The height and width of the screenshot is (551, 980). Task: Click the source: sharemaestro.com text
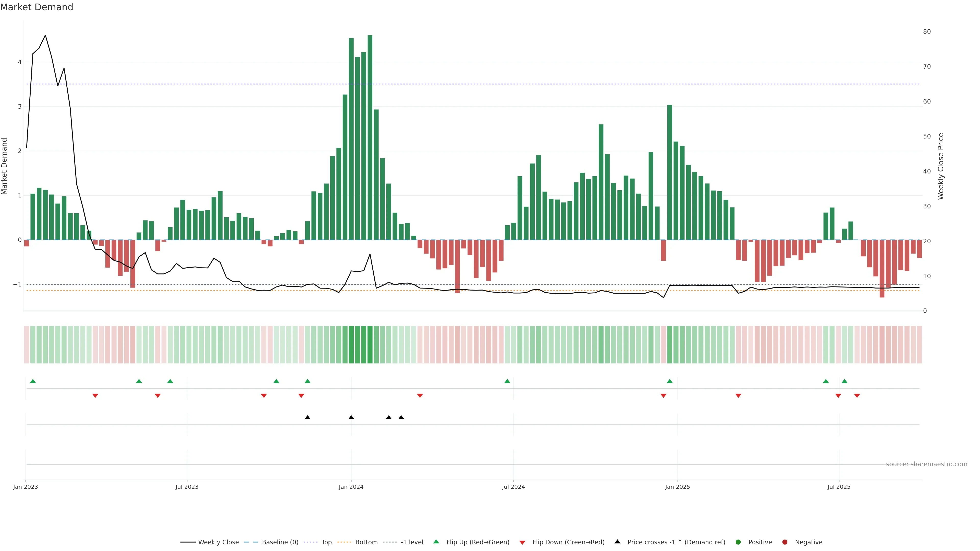tap(926, 464)
